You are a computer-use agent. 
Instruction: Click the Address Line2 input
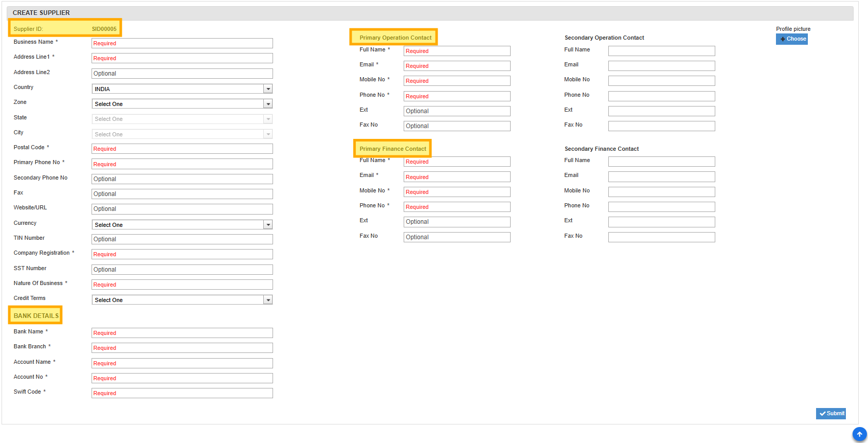click(x=182, y=74)
